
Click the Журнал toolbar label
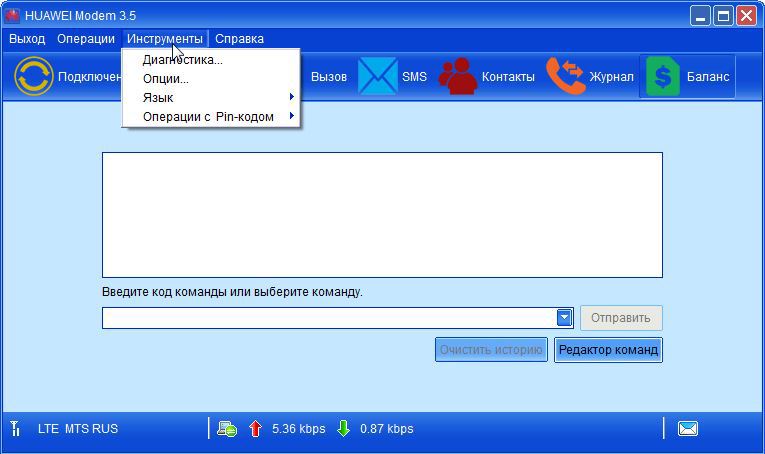(x=611, y=77)
